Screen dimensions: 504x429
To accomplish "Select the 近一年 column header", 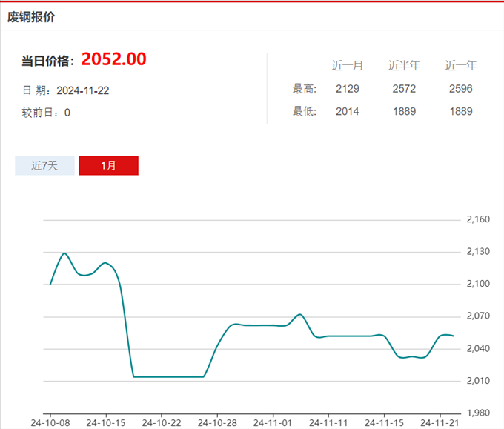I will pyautogui.click(x=460, y=65).
